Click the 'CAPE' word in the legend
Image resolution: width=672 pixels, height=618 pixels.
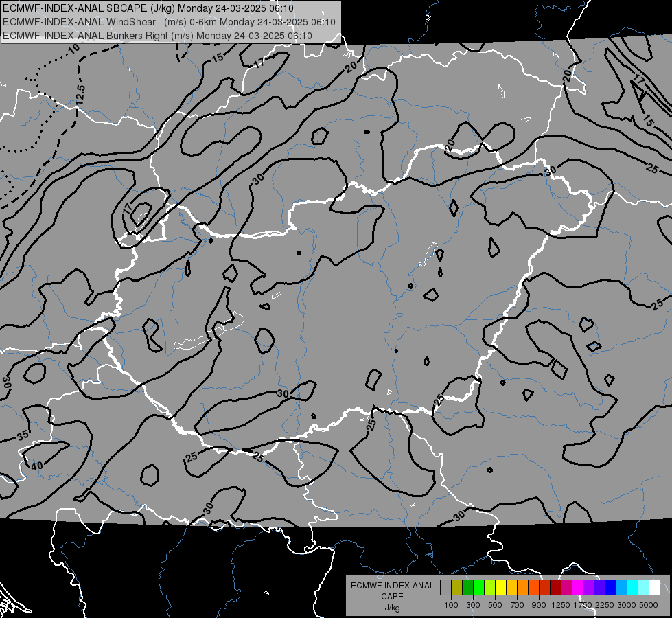coord(392,597)
